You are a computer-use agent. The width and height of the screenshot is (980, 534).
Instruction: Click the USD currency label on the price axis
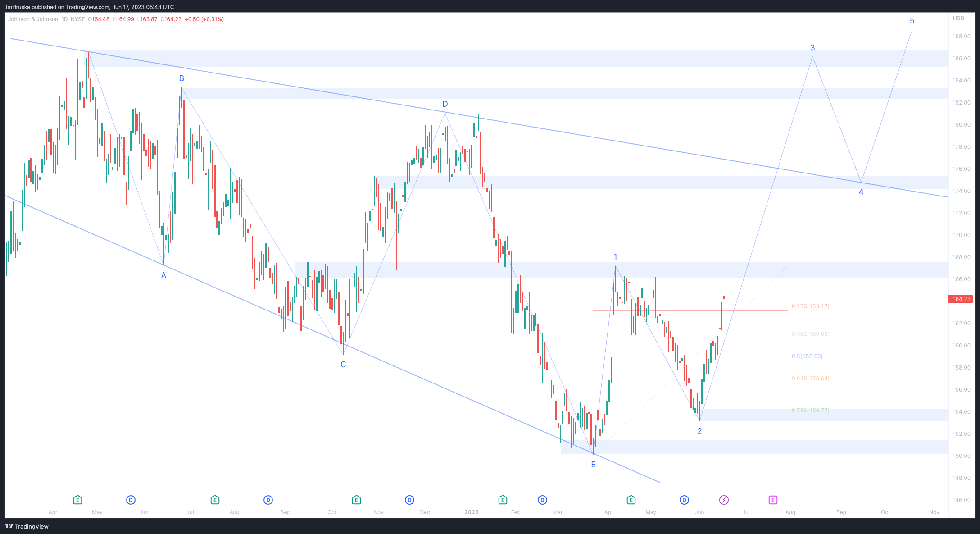(x=958, y=18)
